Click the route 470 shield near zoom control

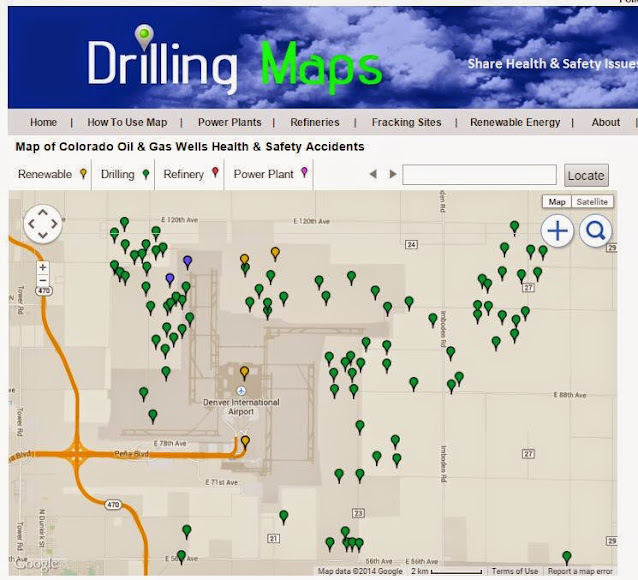[44, 291]
